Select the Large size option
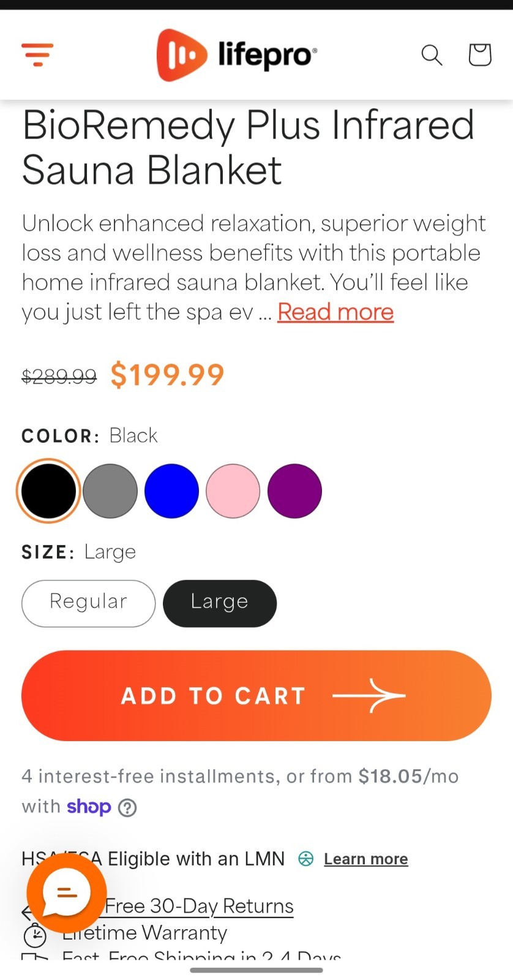The image size is (513, 980). 220,603
